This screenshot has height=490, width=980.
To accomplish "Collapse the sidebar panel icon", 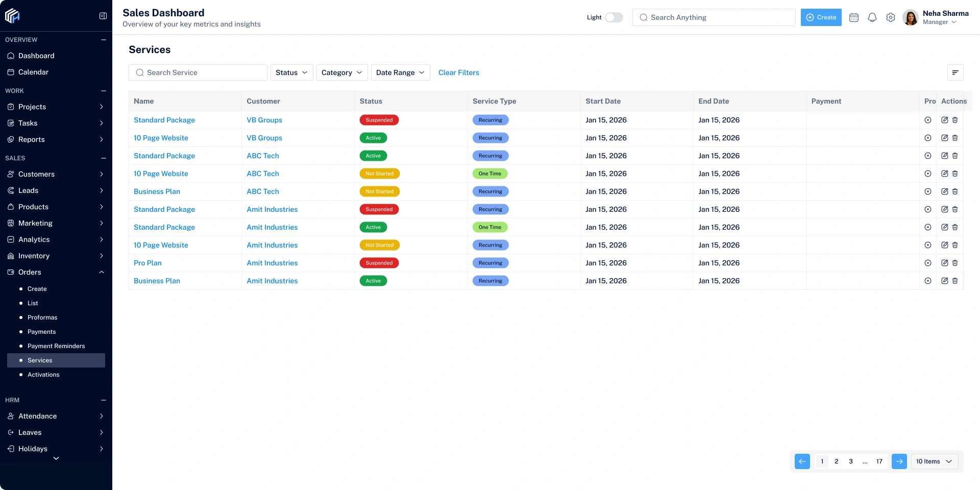I will pos(103,16).
